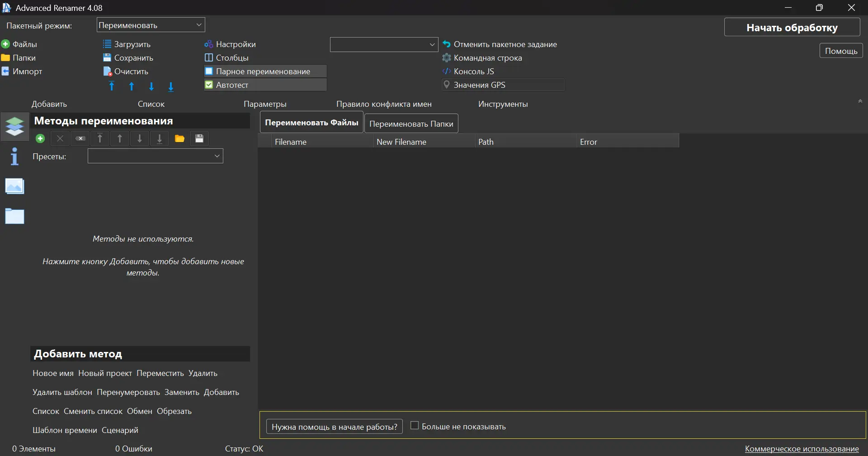Open the Коммерческое использование link
The image size is (868, 456).
[x=800, y=448]
